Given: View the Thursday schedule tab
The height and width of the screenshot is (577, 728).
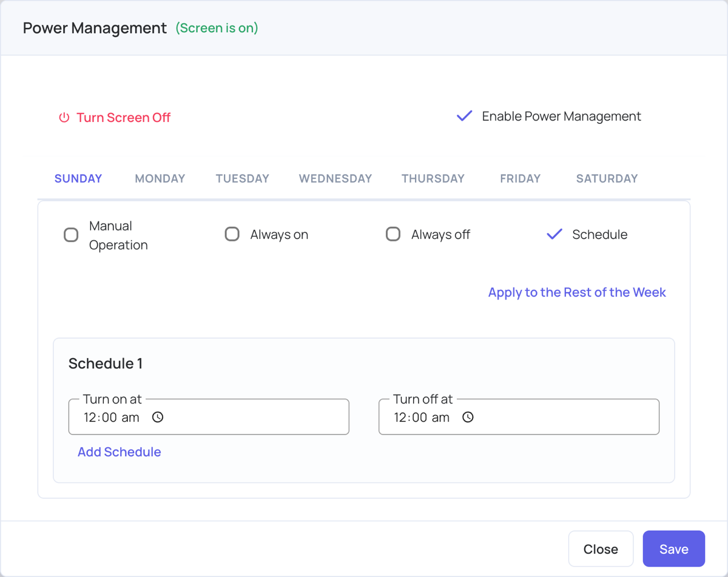Looking at the screenshot, I should (433, 178).
